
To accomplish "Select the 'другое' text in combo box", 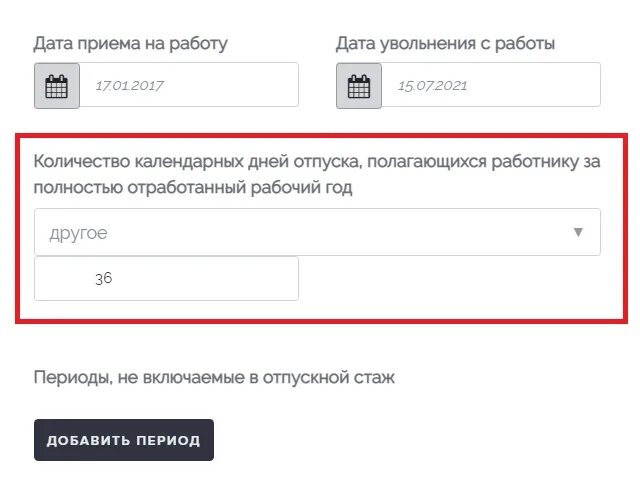I will point(78,233).
